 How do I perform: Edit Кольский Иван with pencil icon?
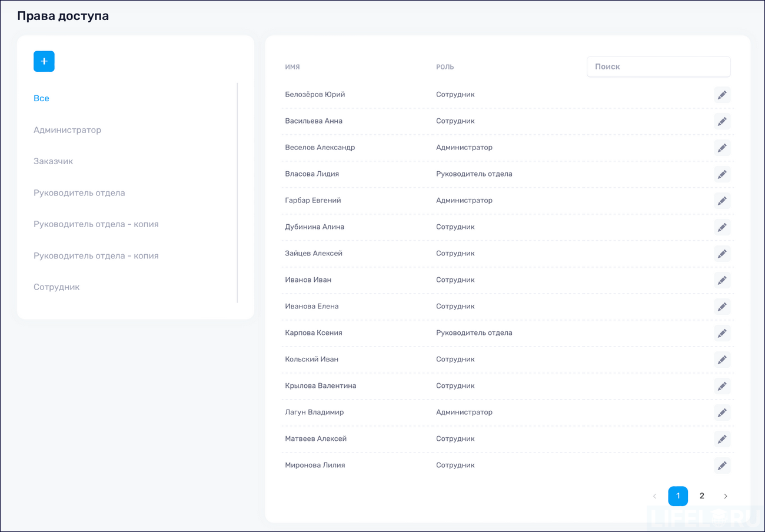click(722, 360)
